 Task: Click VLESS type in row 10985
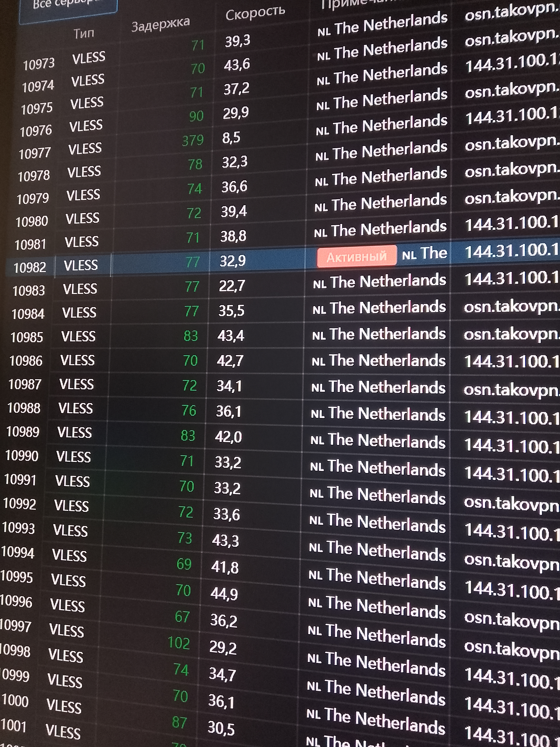point(78,336)
